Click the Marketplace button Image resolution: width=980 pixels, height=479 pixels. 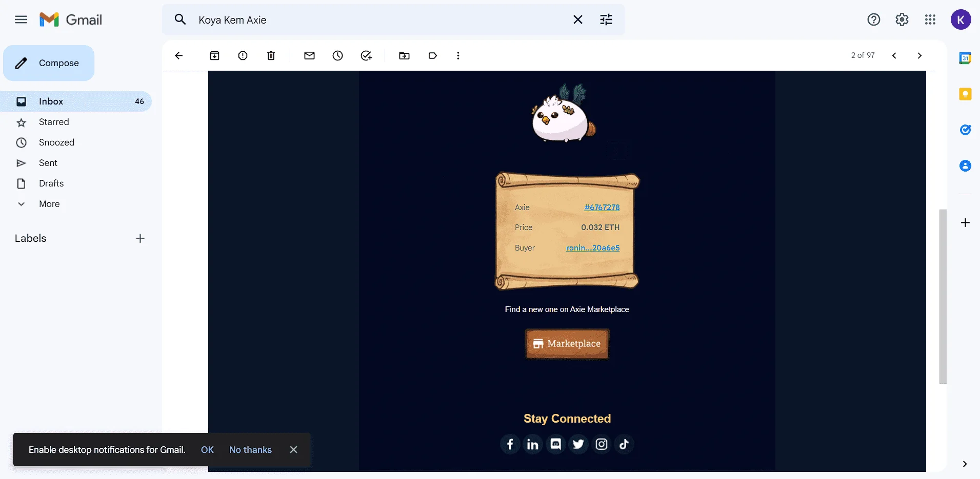(567, 344)
